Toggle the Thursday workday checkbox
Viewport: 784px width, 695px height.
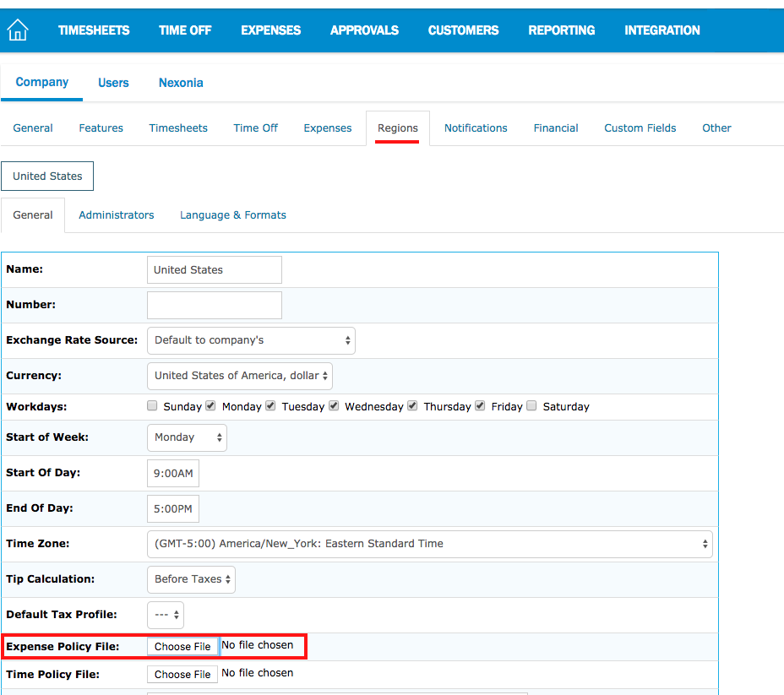(412, 405)
